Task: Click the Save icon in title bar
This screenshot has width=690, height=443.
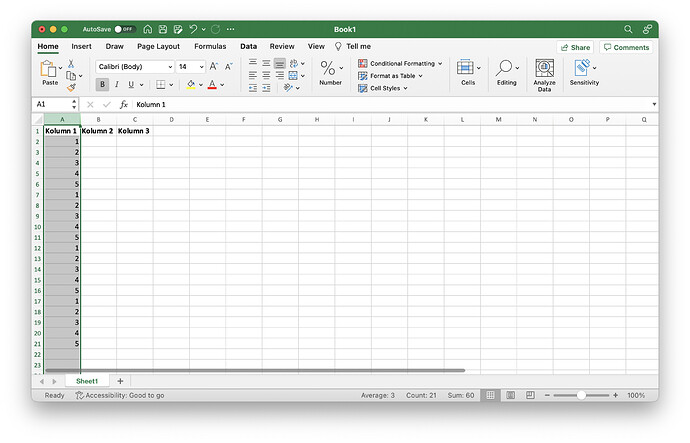Action: [x=163, y=29]
